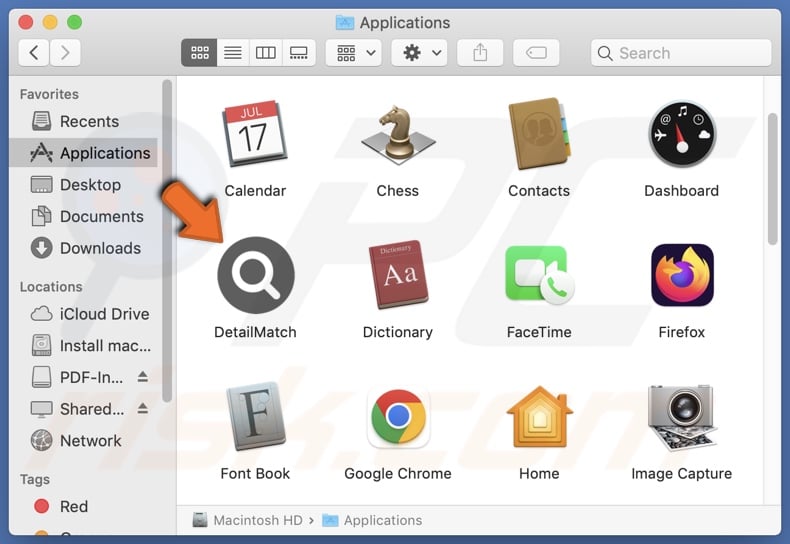Select the Image Capture app icon

[682, 417]
